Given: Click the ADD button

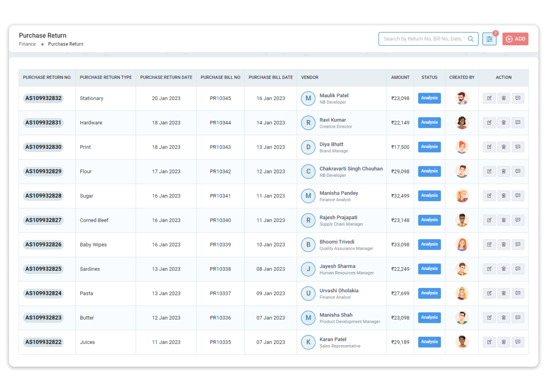Looking at the screenshot, I should (515, 39).
